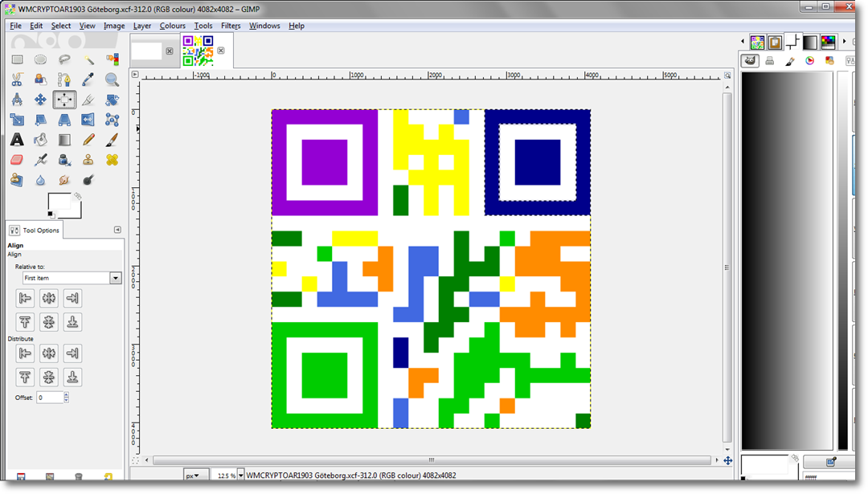Click the vertical canvas scrollbar
Image resolution: width=868 pixels, height=494 pixels.
tap(727, 267)
